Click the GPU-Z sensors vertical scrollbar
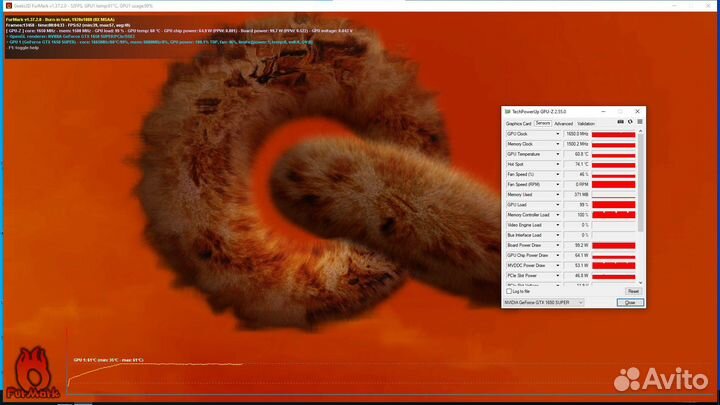The image size is (720, 405). click(x=640, y=200)
